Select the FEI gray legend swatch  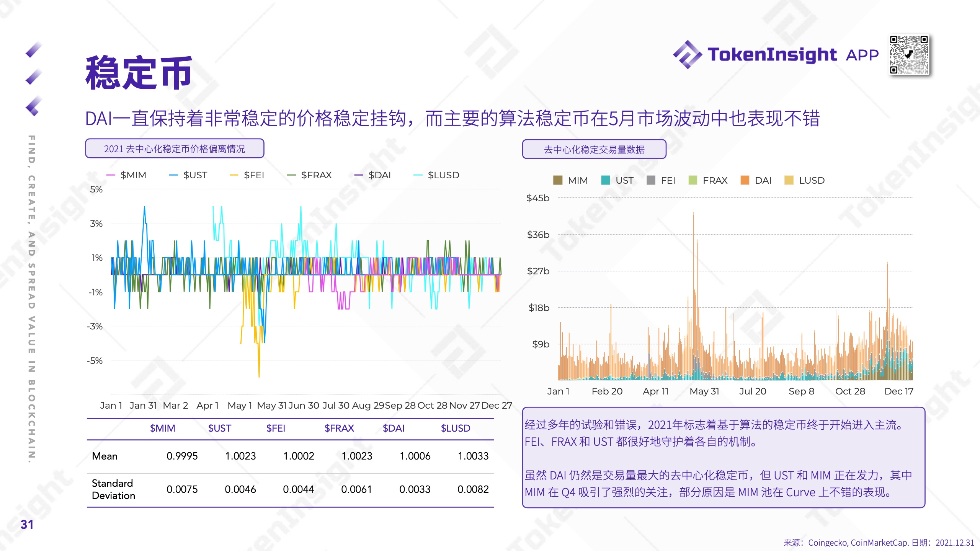[651, 180]
